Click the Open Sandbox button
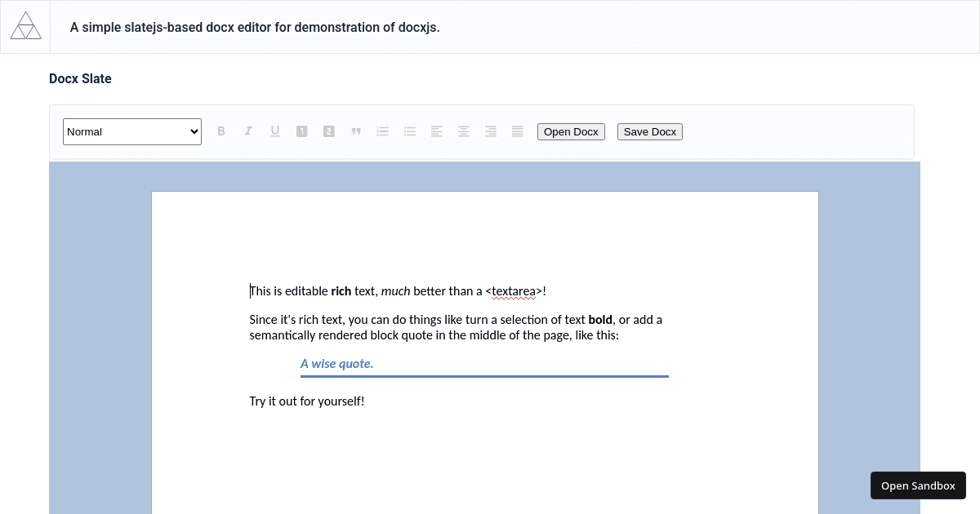The width and height of the screenshot is (980, 514). tap(918, 485)
